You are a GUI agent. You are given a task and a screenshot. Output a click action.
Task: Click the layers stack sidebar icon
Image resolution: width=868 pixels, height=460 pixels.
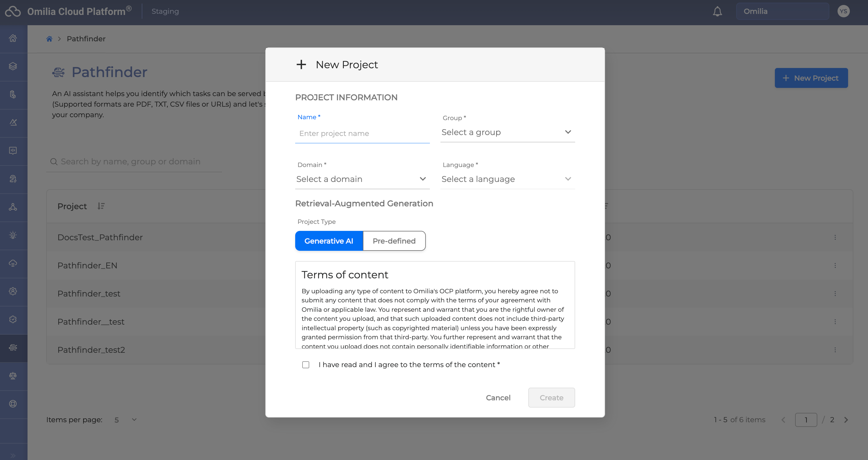(13, 67)
